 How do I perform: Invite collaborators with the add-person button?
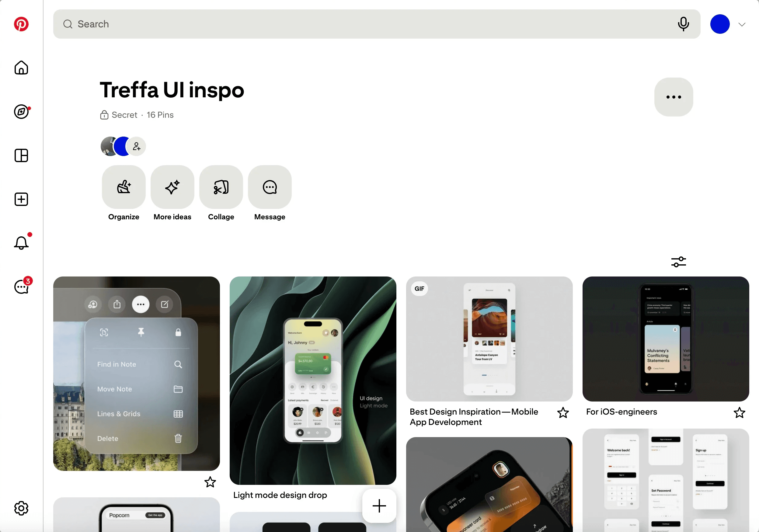click(x=137, y=146)
